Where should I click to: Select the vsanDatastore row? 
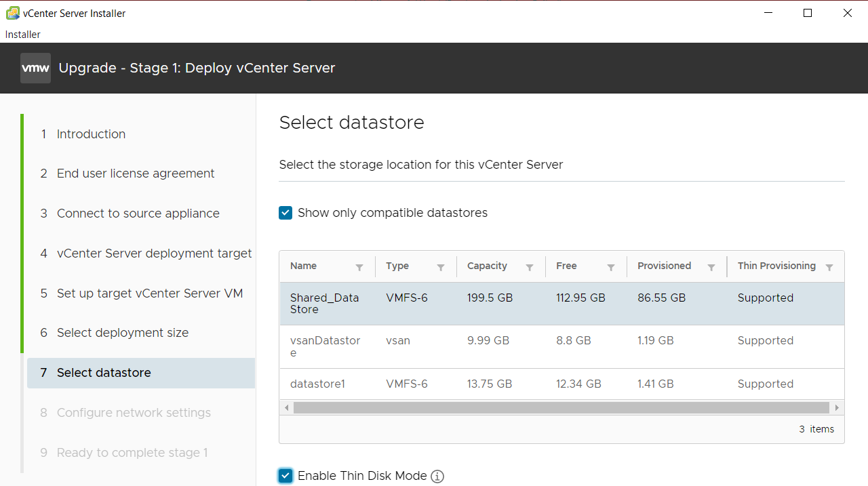click(561, 346)
